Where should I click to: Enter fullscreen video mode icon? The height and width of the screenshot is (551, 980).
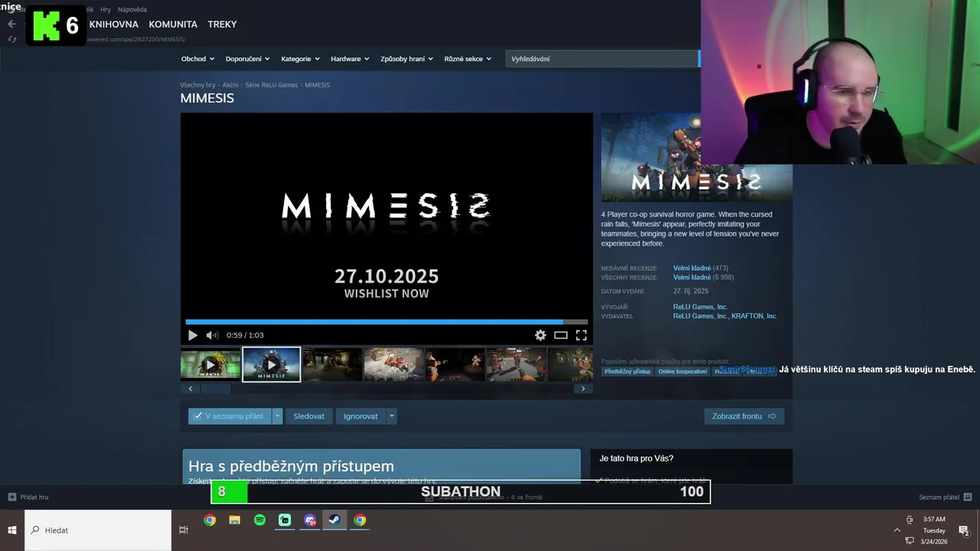581,335
